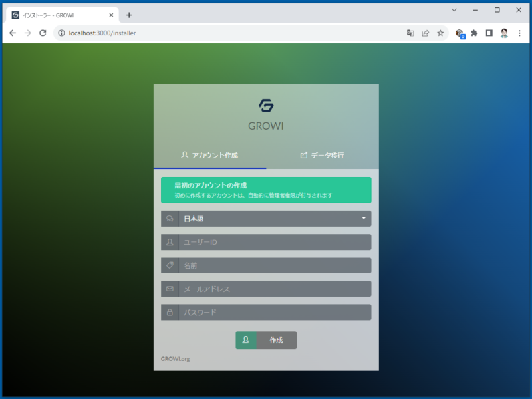
Task: Click the person icon on the 作成 button
Action: 246,340
